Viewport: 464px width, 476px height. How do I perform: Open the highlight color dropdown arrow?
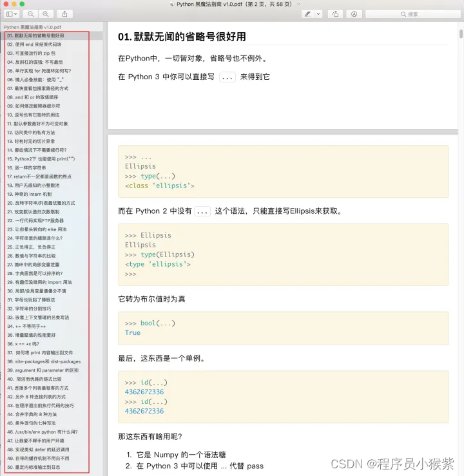(x=318, y=14)
